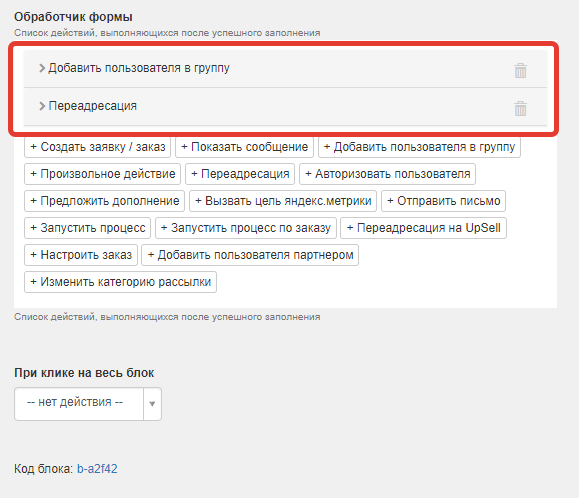The height and width of the screenshot is (498, 579).
Task: Add 'Авторизовать пользователя' action
Action: [x=387, y=174]
